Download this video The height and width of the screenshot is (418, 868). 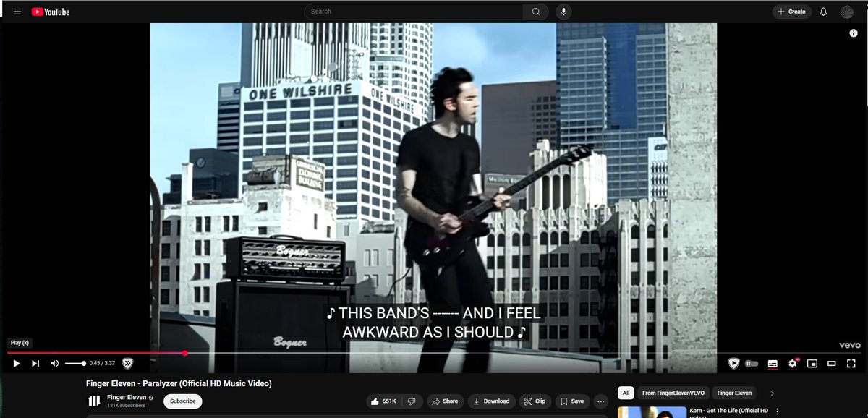pyautogui.click(x=491, y=401)
